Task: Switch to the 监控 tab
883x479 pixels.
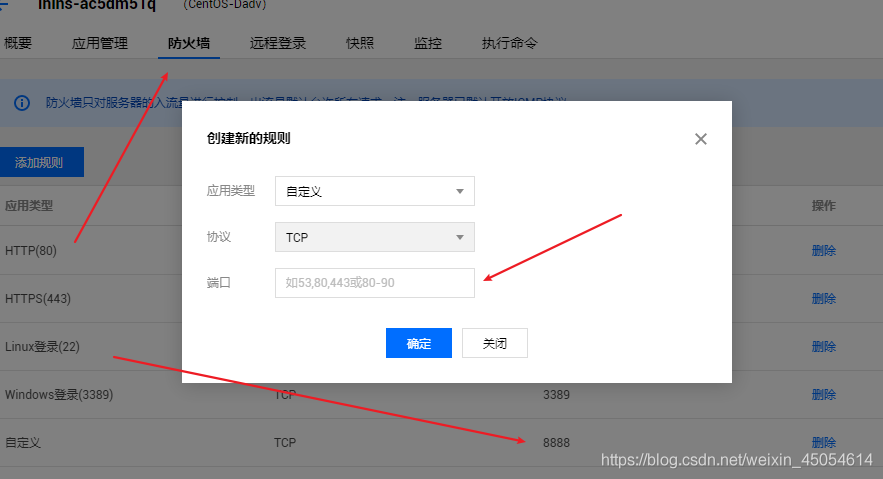Action: [x=428, y=43]
